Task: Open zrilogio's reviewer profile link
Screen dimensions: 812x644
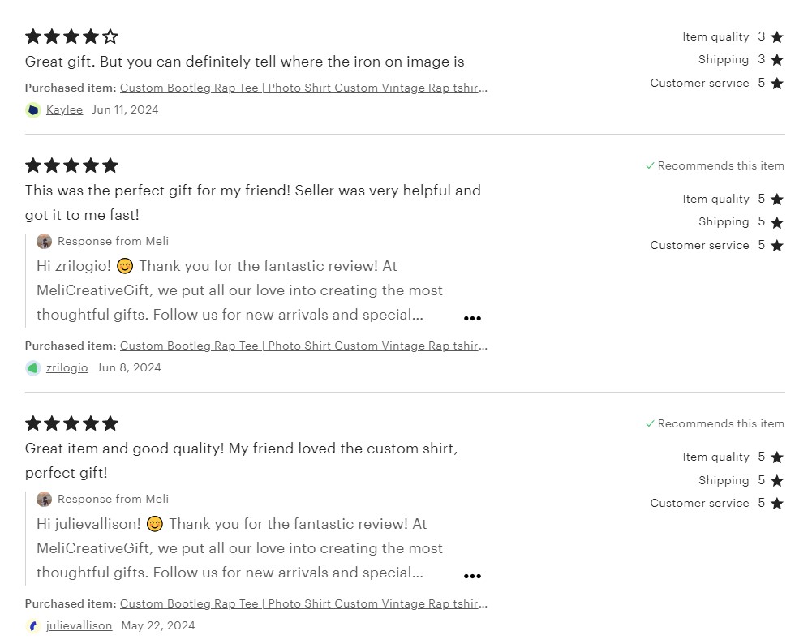Action: [x=67, y=368]
